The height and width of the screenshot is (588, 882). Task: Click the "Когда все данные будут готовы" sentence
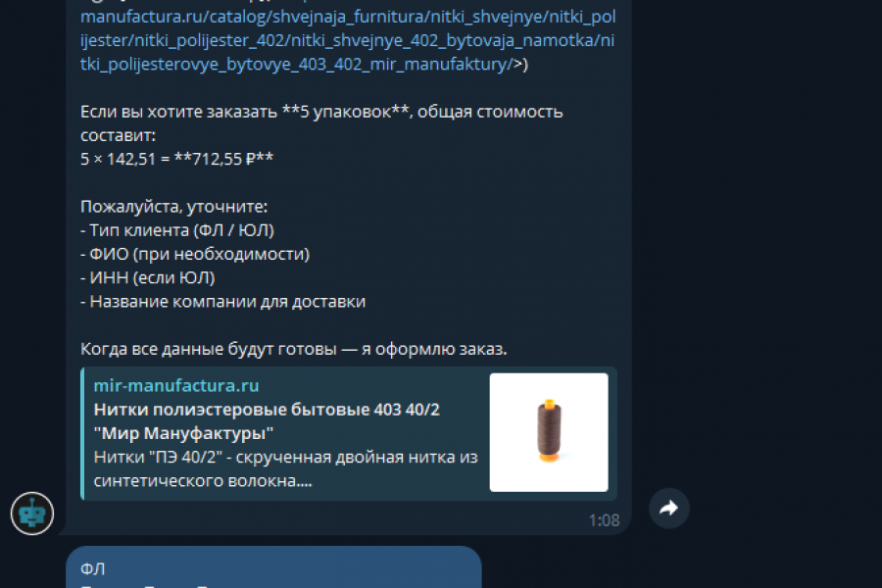click(x=294, y=349)
